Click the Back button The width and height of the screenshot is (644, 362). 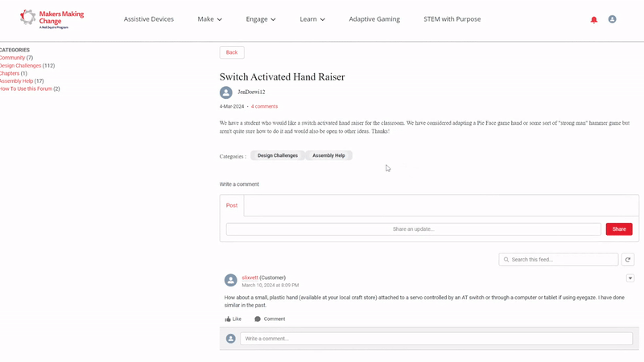(x=232, y=52)
